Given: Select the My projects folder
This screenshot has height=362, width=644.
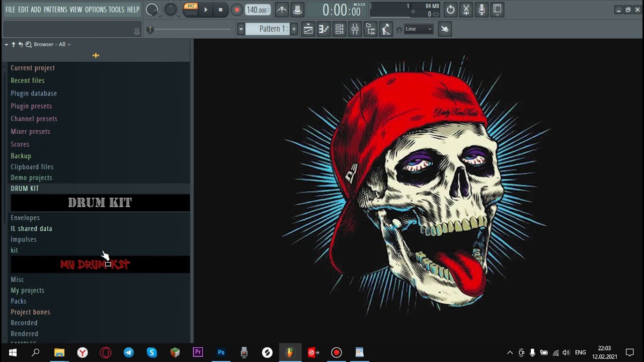Looking at the screenshot, I should [28, 291].
